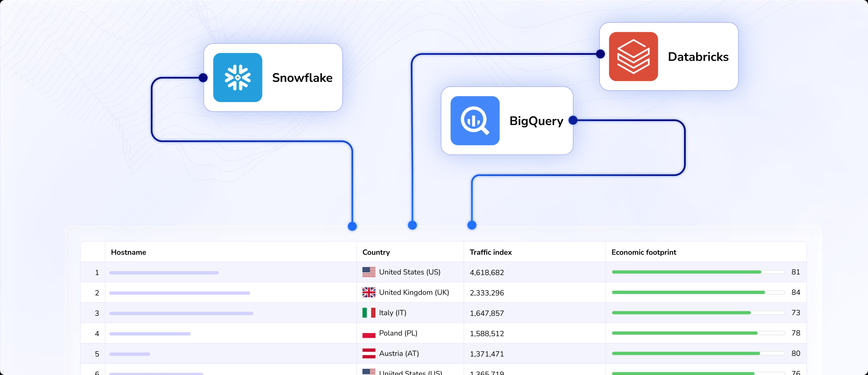Click the Snowflake logo icon

[238, 78]
